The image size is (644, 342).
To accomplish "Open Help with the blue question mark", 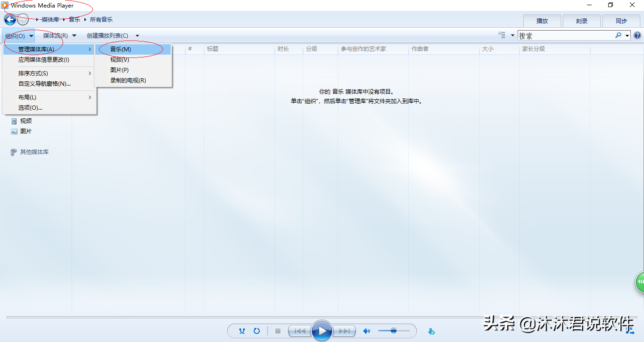I will coord(637,35).
